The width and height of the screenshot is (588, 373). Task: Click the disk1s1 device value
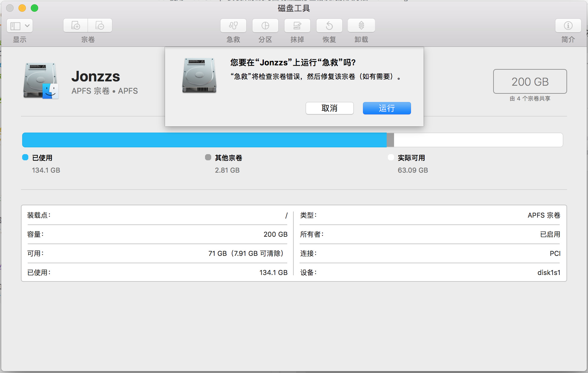click(549, 273)
